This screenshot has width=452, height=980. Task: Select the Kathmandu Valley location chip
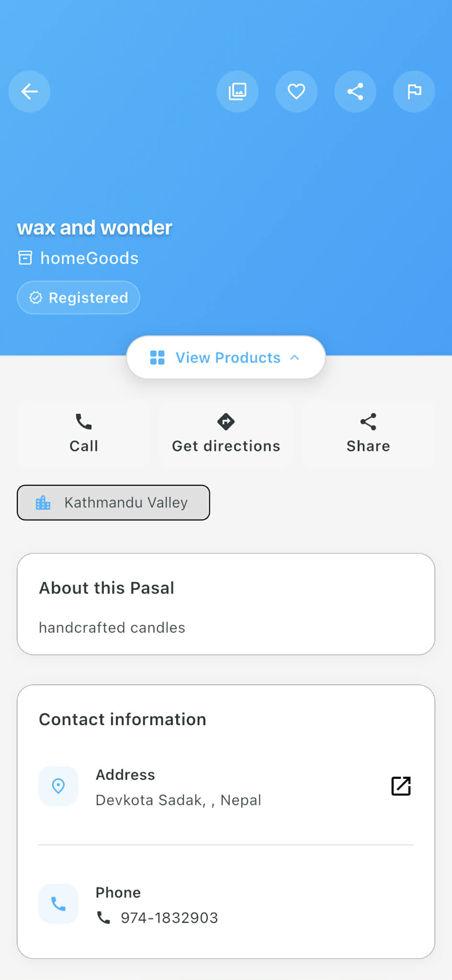point(113,502)
